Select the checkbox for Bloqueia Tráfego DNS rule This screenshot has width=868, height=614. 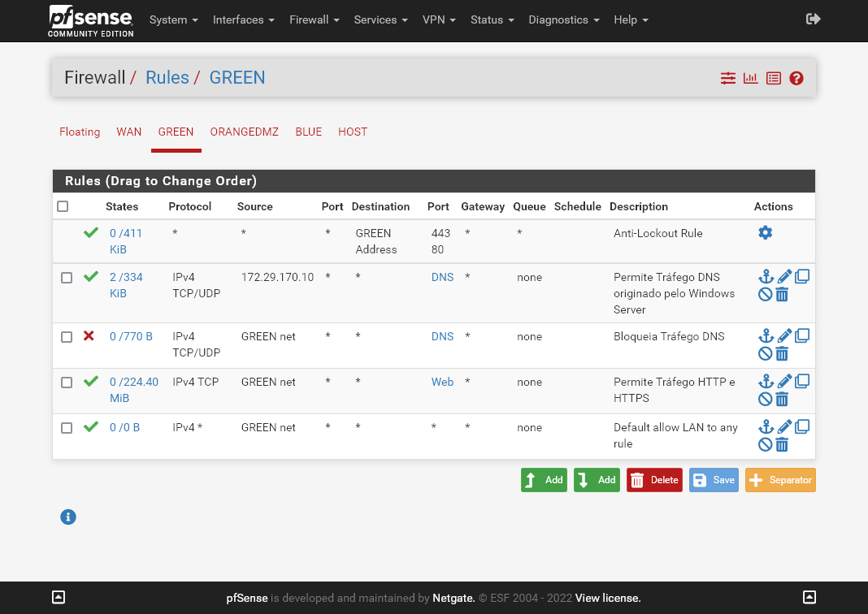(x=66, y=335)
